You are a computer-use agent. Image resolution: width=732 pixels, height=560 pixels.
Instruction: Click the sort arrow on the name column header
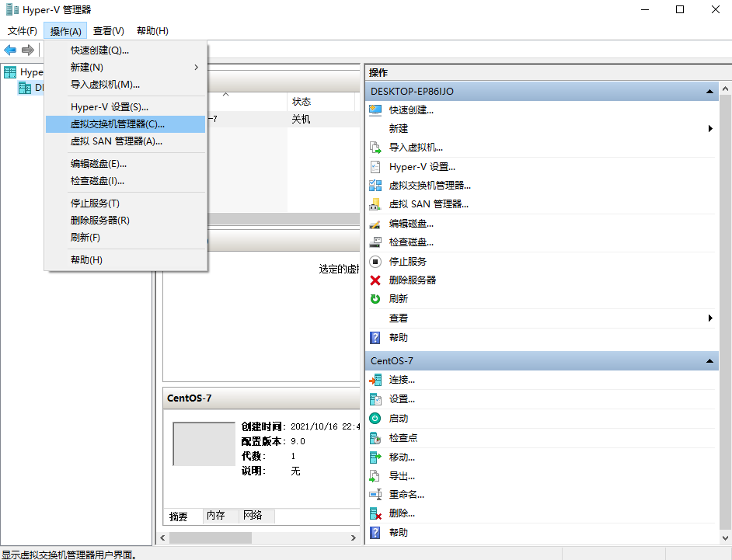[225, 94]
